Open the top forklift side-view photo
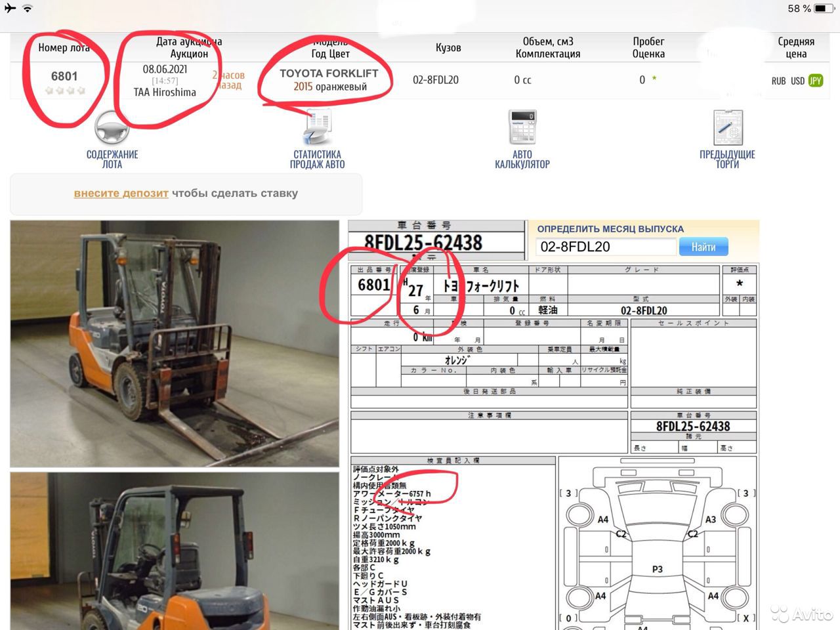 [175, 344]
